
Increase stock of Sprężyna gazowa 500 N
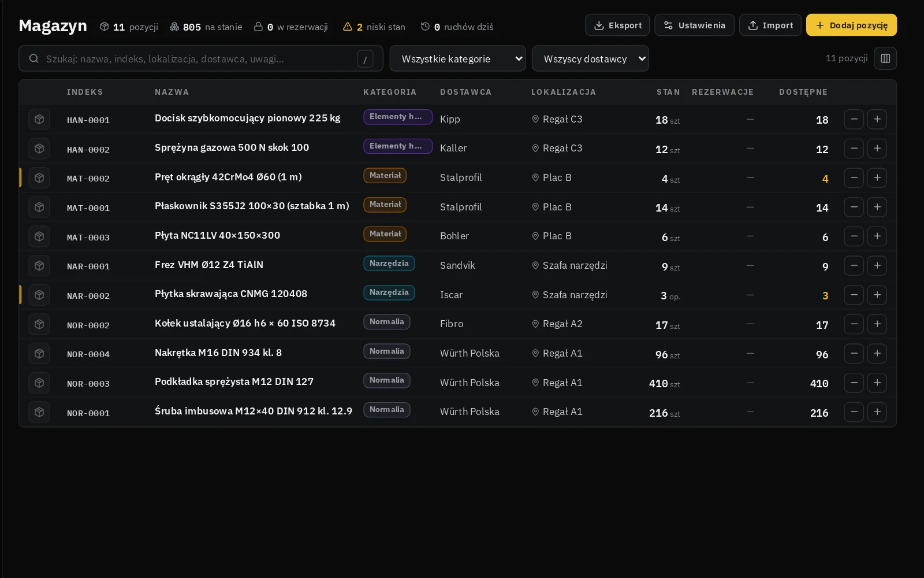click(x=877, y=149)
